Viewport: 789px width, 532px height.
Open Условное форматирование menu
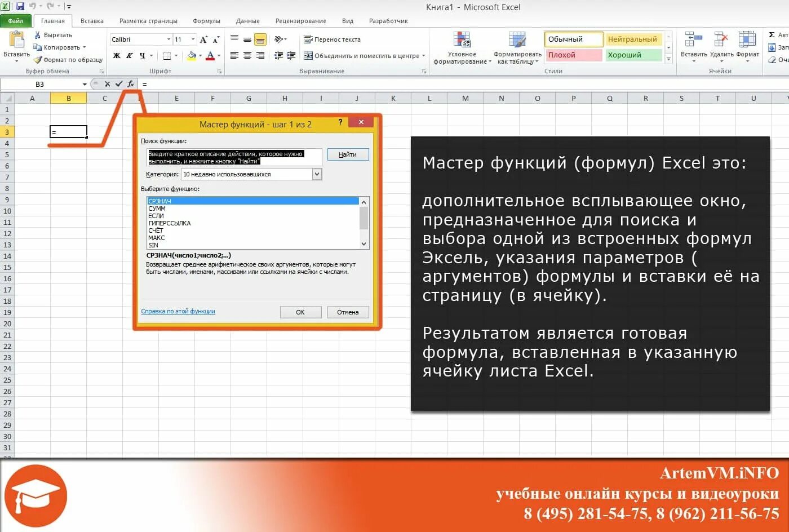click(462, 48)
